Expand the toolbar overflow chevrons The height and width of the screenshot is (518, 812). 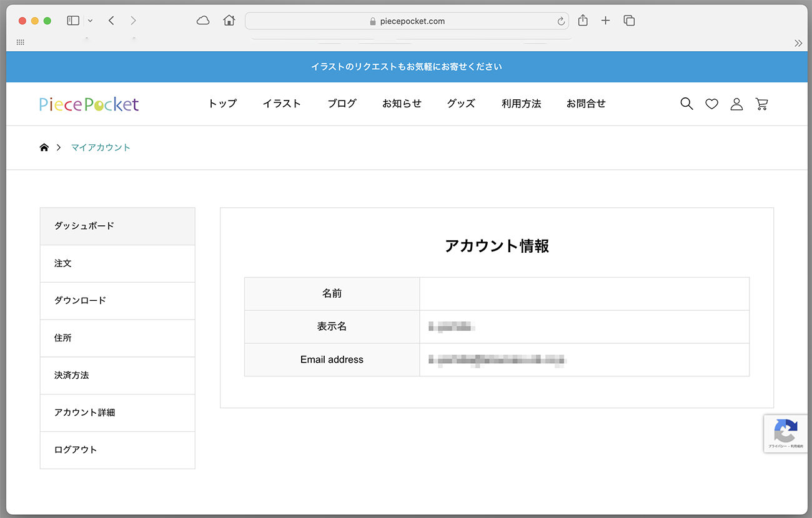coord(798,43)
